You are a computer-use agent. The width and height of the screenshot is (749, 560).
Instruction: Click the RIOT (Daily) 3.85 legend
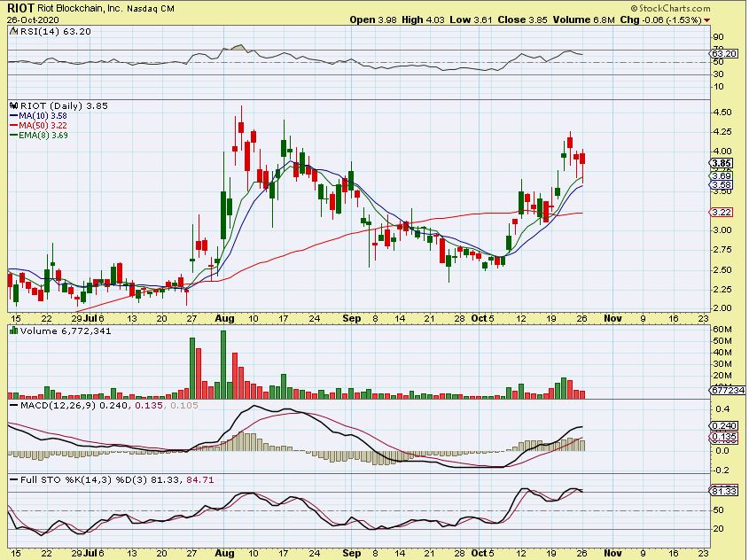click(x=64, y=106)
